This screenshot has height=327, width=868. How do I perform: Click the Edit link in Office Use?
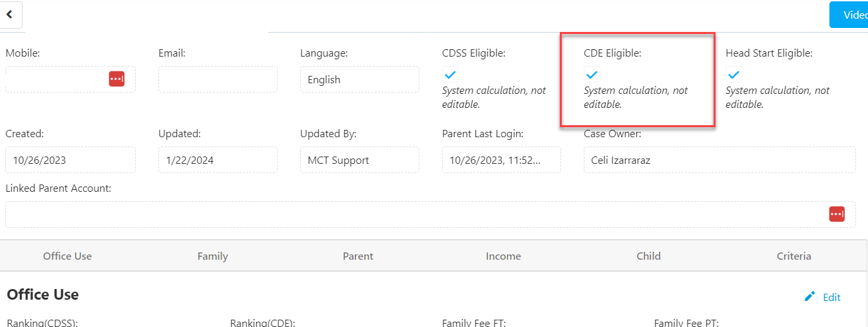(x=831, y=298)
